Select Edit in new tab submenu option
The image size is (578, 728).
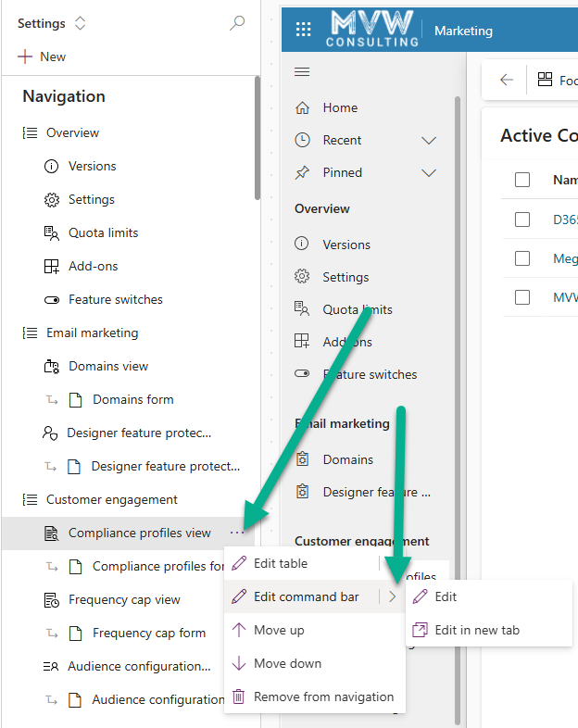(476, 630)
